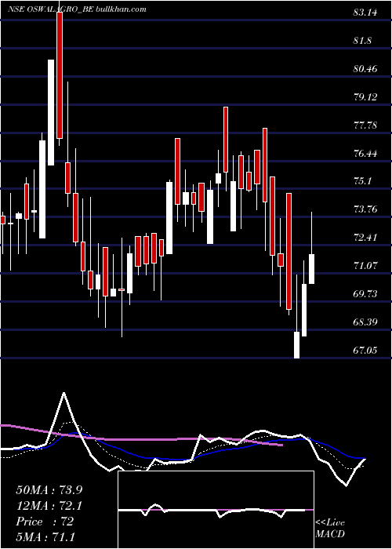Click the 5MA : 71.1 readout
The image size is (392, 549).
45,536
